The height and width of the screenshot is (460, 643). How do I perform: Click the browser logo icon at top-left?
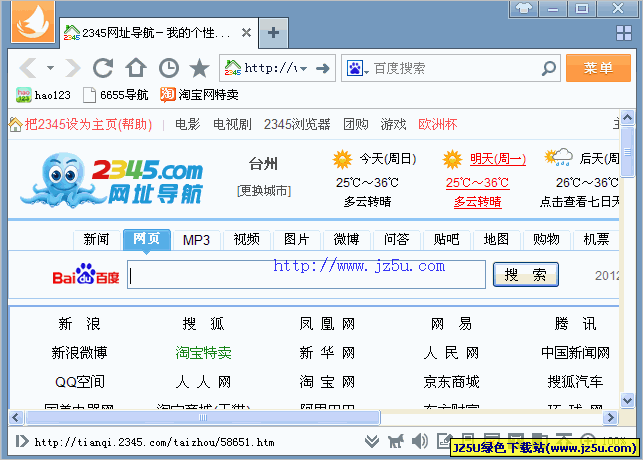click(x=33, y=21)
